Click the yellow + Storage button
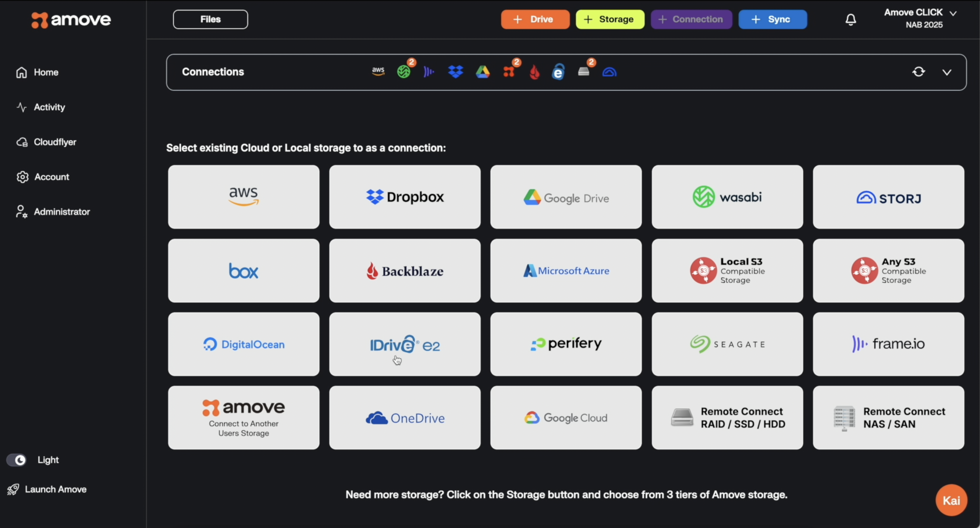980x528 pixels. (x=610, y=20)
